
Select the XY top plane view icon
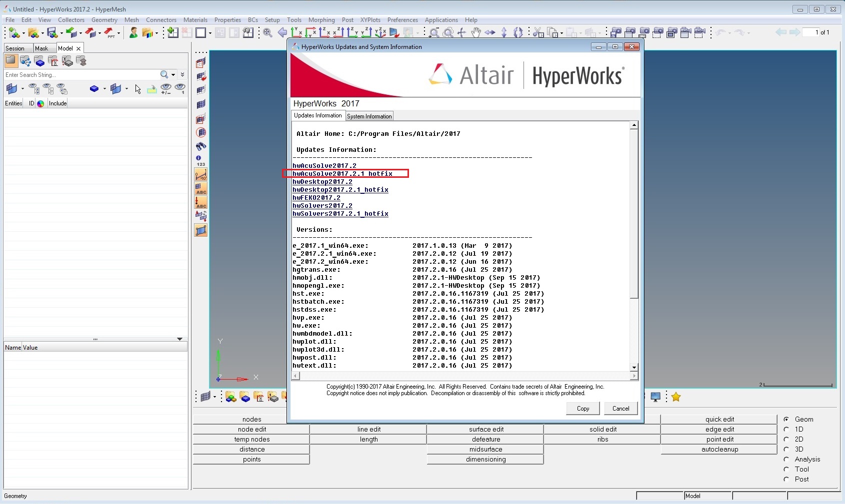(296, 33)
